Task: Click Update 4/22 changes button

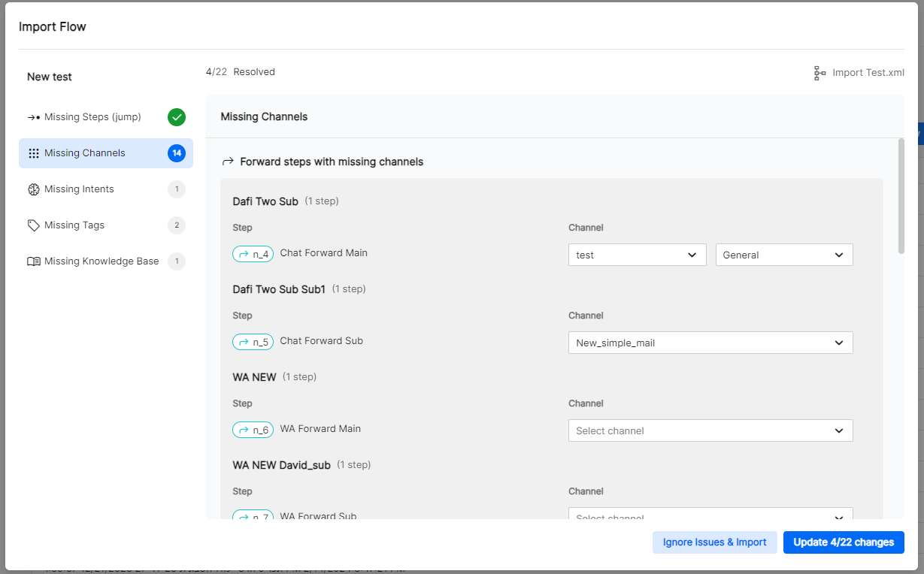Action: click(x=844, y=542)
